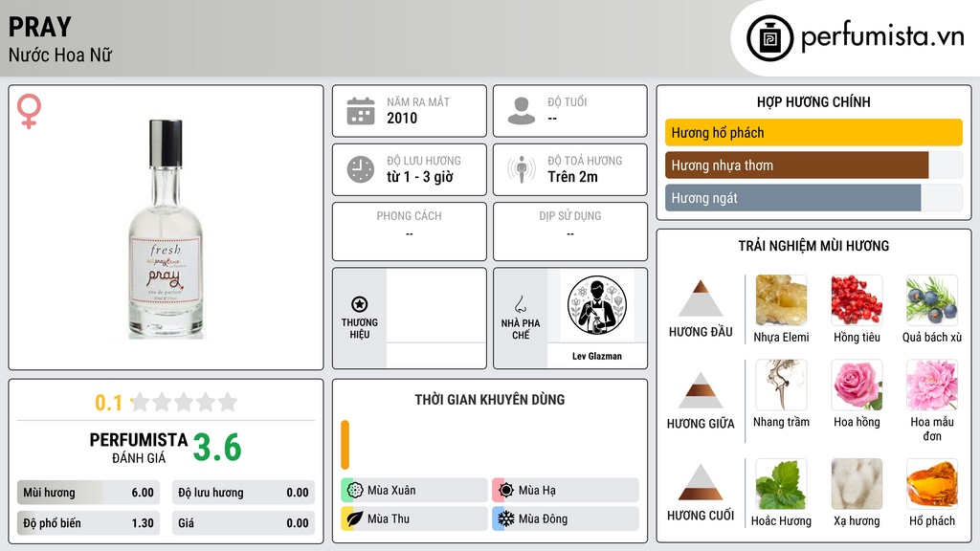980x551 pixels.
Task: Click the Mùa Thu season label
Action: point(389,518)
